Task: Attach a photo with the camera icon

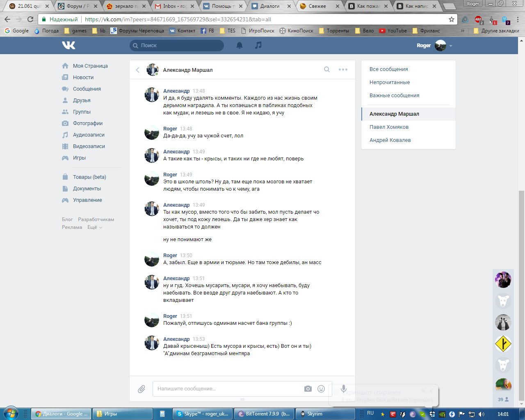Action: click(308, 389)
